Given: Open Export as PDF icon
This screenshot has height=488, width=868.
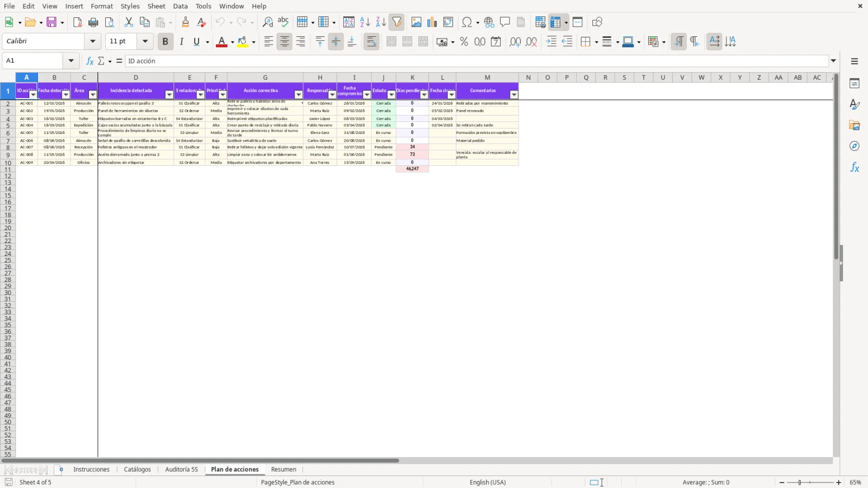Looking at the screenshot, I should point(78,22).
